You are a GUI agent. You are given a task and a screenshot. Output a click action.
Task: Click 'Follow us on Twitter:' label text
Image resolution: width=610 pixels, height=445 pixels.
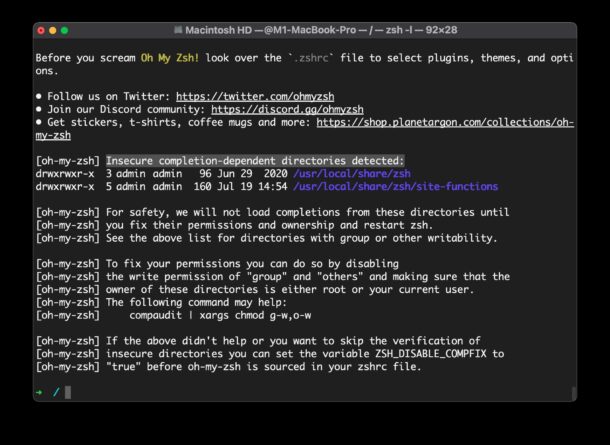[109, 96]
